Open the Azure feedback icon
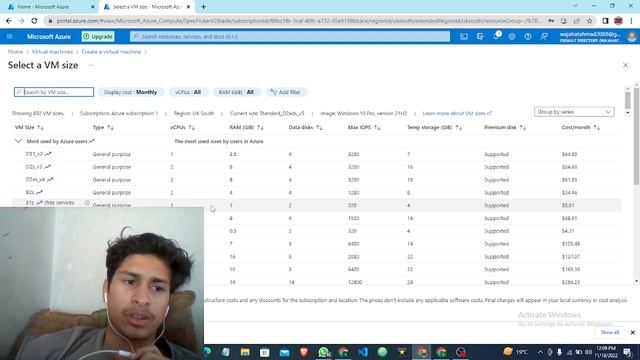This screenshot has width=640, height=360. pyautogui.click(x=544, y=36)
